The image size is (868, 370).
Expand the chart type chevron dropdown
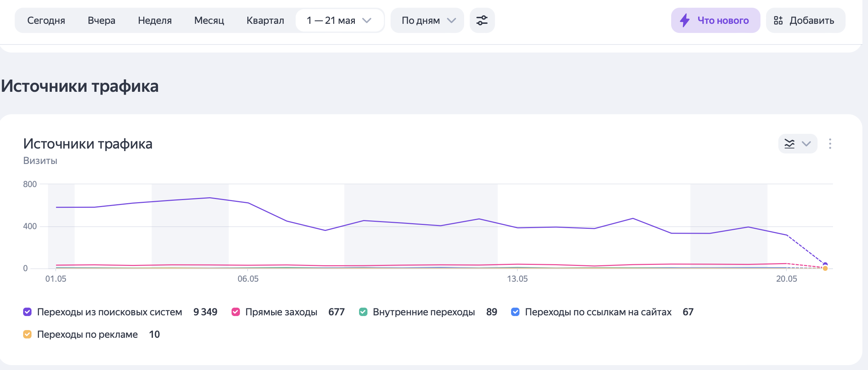(806, 144)
